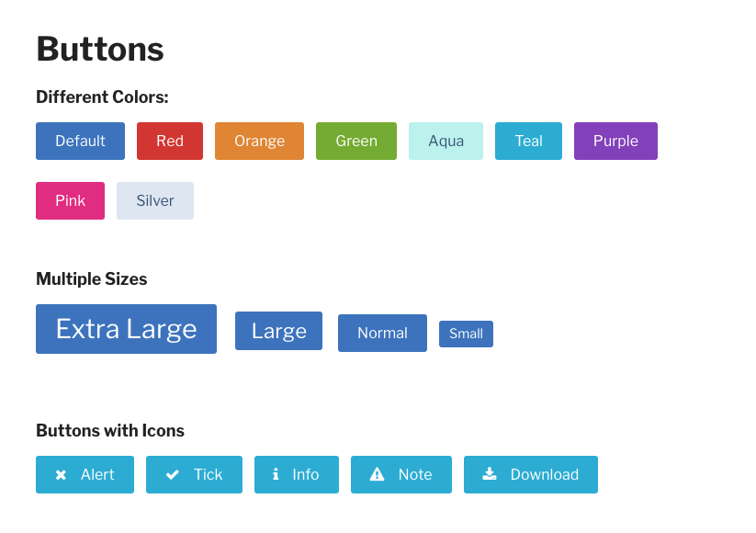756x533 pixels.
Task: Click the info 'i' icon
Action: point(276,474)
